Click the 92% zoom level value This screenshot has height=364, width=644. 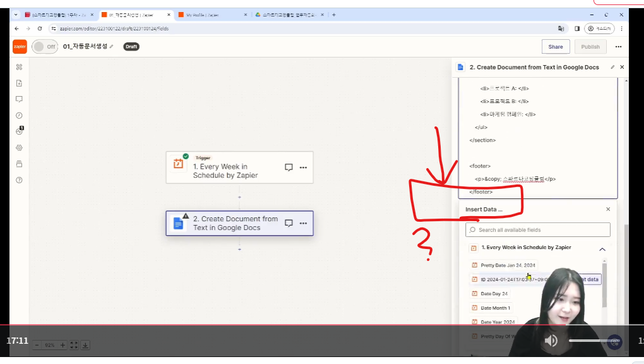click(50, 345)
